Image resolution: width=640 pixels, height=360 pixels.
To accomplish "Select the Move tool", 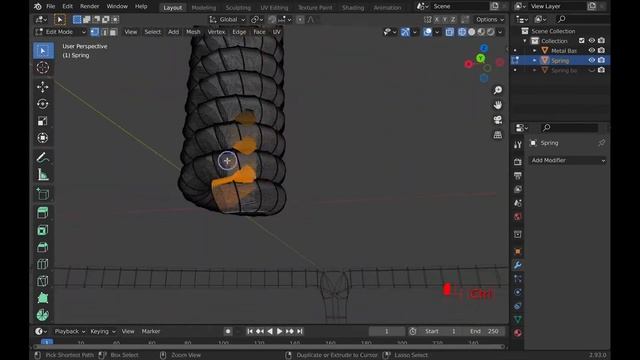I will [43, 87].
